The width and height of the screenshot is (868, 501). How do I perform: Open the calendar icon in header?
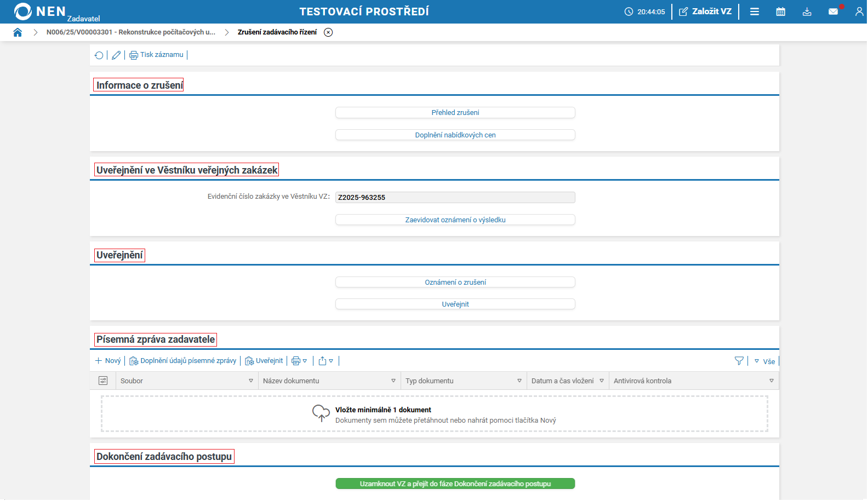point(781,11)
